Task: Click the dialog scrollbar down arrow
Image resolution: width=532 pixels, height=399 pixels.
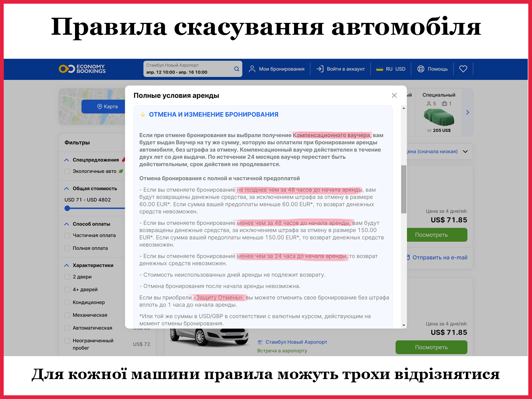Action: coord(404,325)
